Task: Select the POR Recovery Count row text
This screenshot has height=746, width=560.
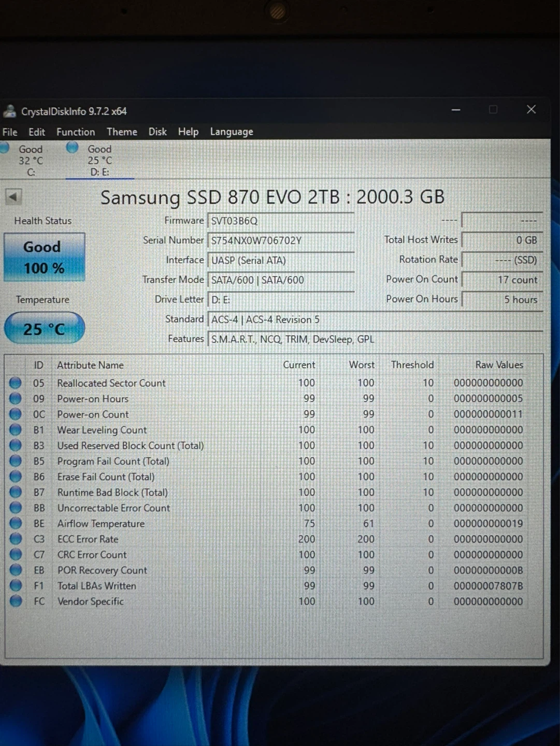Action: pyautogui.click(x=102, y=570)
